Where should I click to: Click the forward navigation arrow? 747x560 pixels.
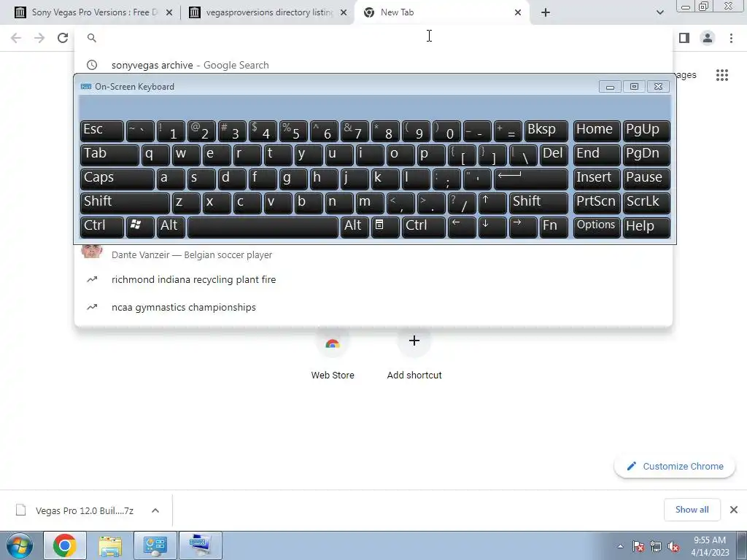coord(39,38)
